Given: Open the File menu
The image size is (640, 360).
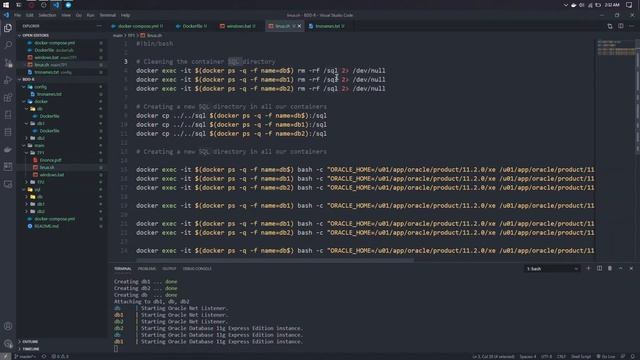Looking at the screenshot, I should [x=18, y=15].
